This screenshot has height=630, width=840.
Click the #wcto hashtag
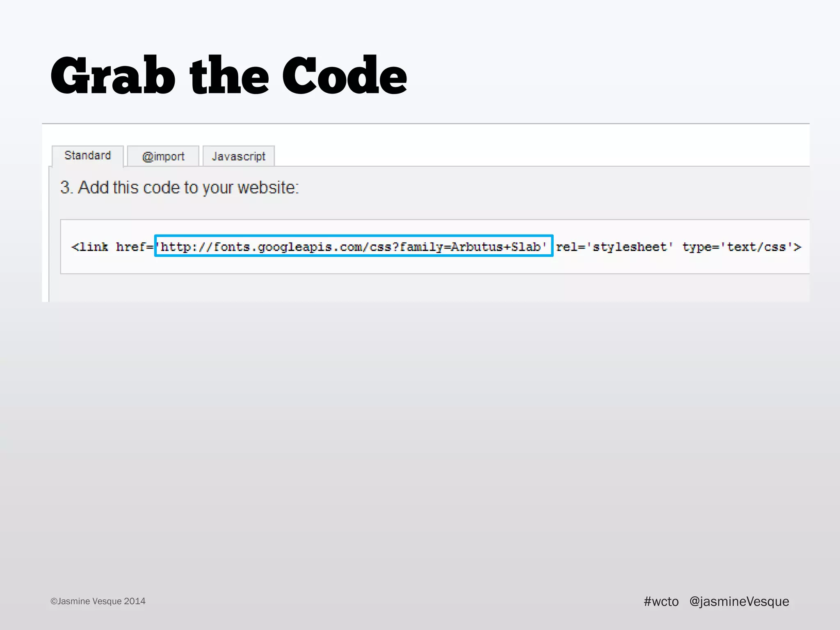pyautogui.click(x=661, y=601)
